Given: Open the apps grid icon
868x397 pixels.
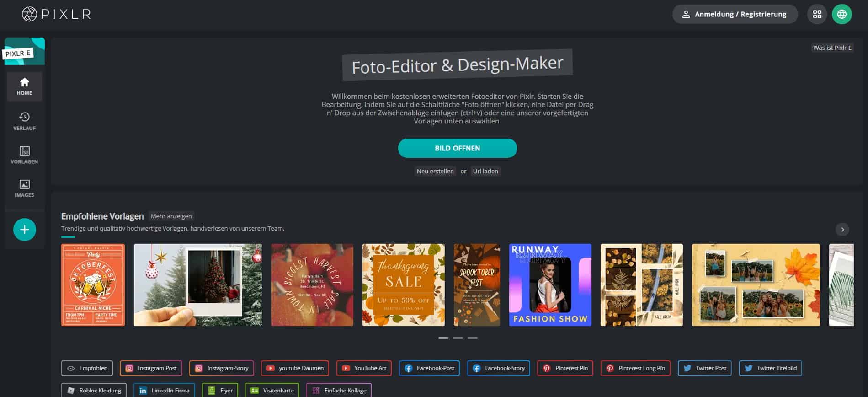Looking at the screenshot, I should 817,14.
